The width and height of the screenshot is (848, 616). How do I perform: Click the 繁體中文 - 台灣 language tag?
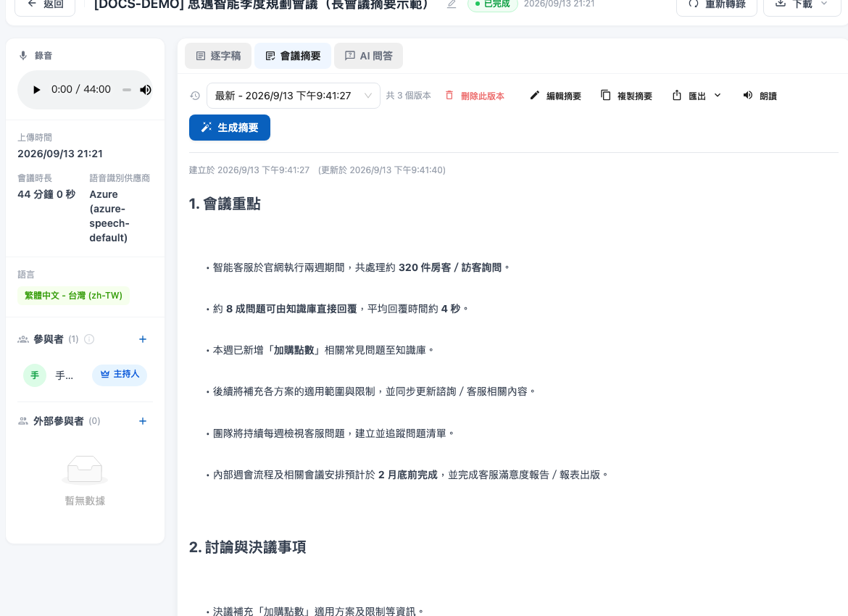pos(73,296)
